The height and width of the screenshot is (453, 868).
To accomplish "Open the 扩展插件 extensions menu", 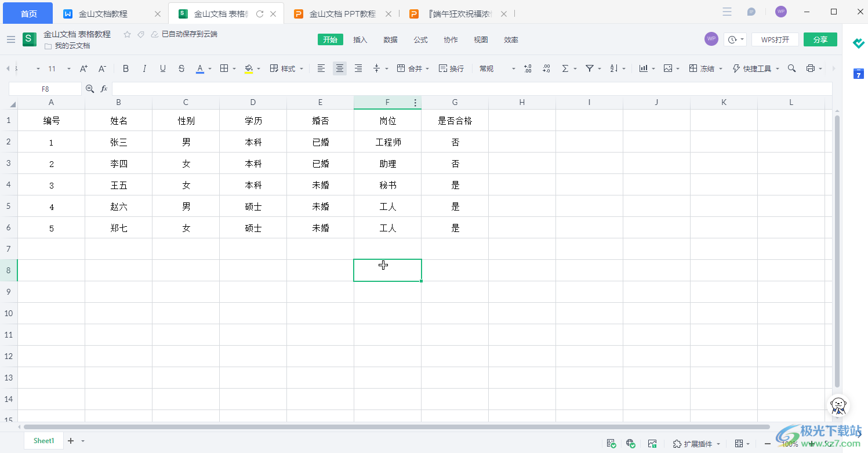I will [696, 444].
